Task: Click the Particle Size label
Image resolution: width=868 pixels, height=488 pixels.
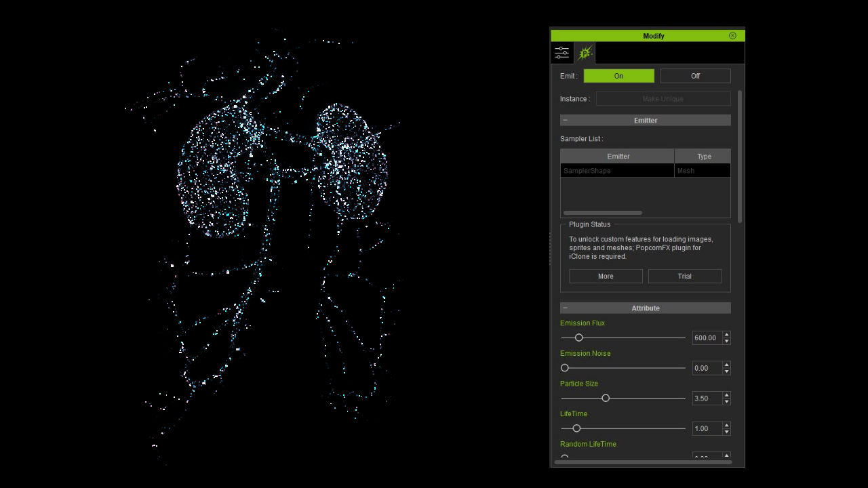Action: (x=579, y=384)
